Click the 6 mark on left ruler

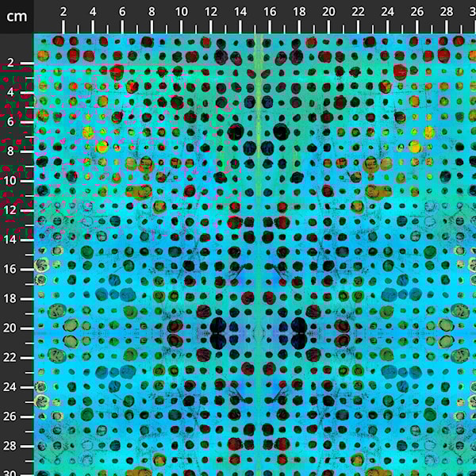[x=10, y=121]
